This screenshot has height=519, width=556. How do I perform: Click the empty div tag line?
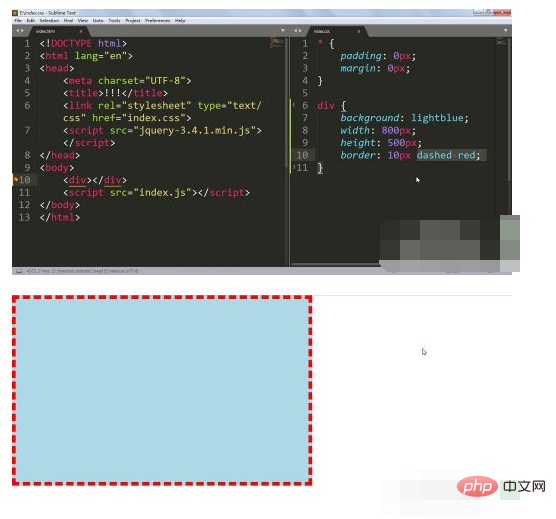point(95,180)
